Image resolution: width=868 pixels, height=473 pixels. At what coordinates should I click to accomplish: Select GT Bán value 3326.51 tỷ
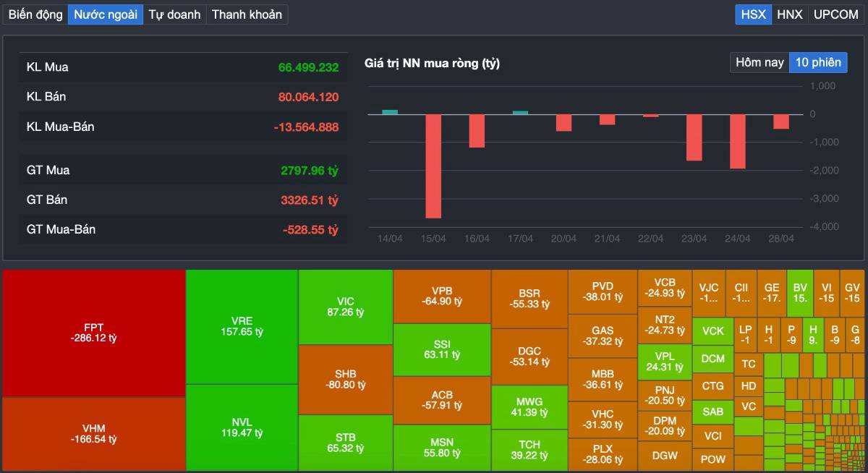point(310,200)
